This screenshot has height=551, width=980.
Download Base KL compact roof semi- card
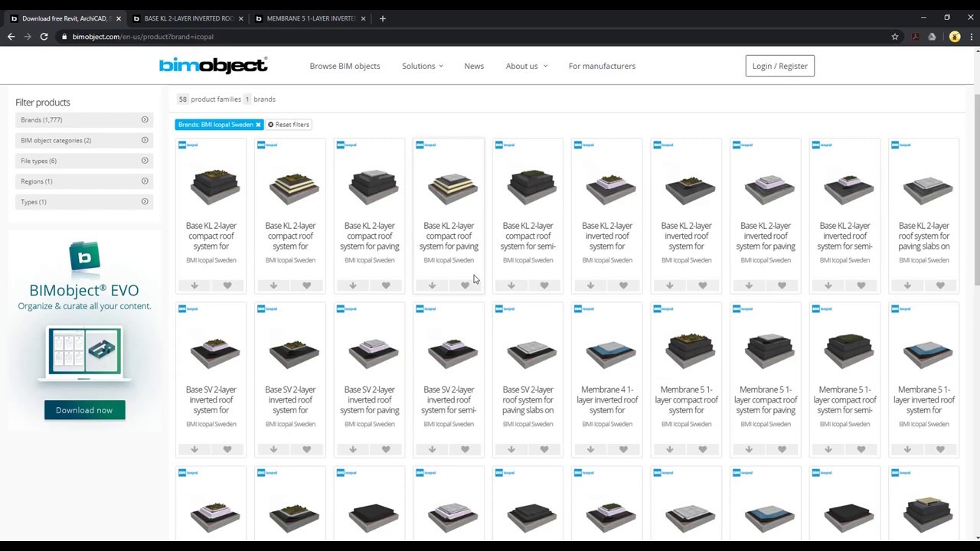(511, 285)
